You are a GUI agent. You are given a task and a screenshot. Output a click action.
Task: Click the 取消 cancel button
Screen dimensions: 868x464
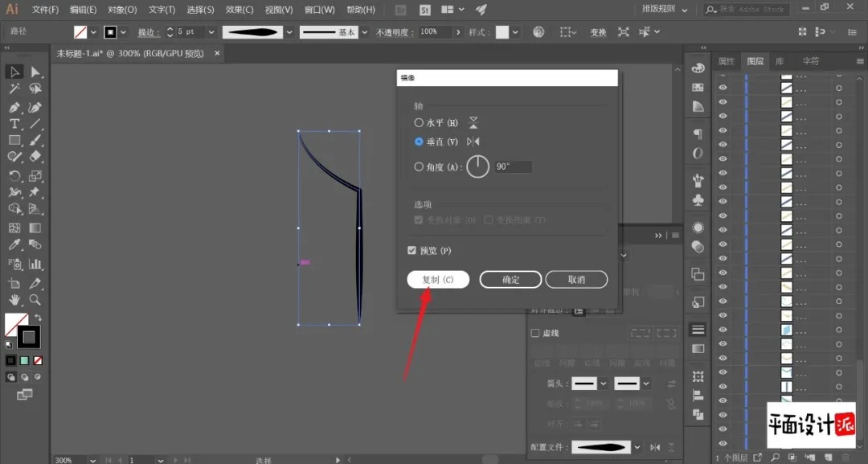tap(576, 280)
